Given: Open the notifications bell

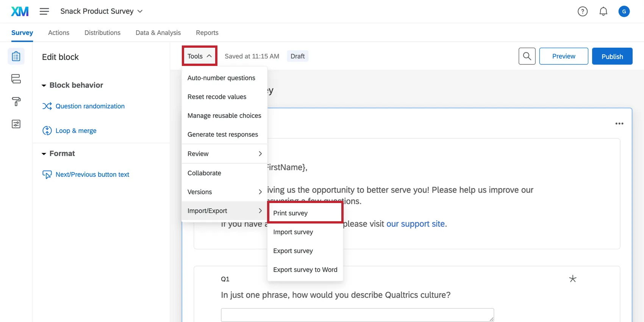Looking at the screenshot, I should pyautogui.click(x=603, y=11).
